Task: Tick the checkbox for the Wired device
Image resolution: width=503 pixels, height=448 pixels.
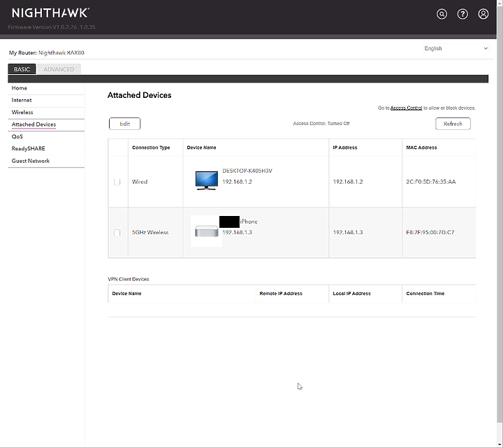Action: click(117, 182)
